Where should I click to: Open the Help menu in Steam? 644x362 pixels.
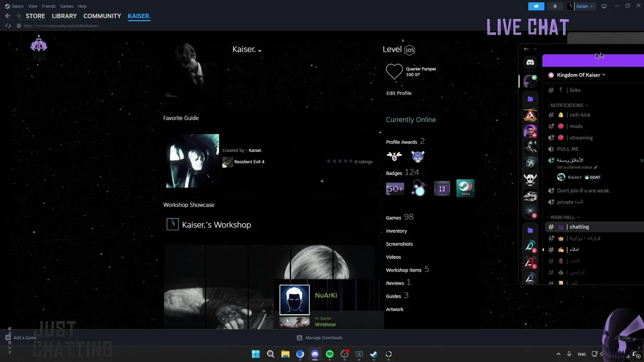point(82,6)
